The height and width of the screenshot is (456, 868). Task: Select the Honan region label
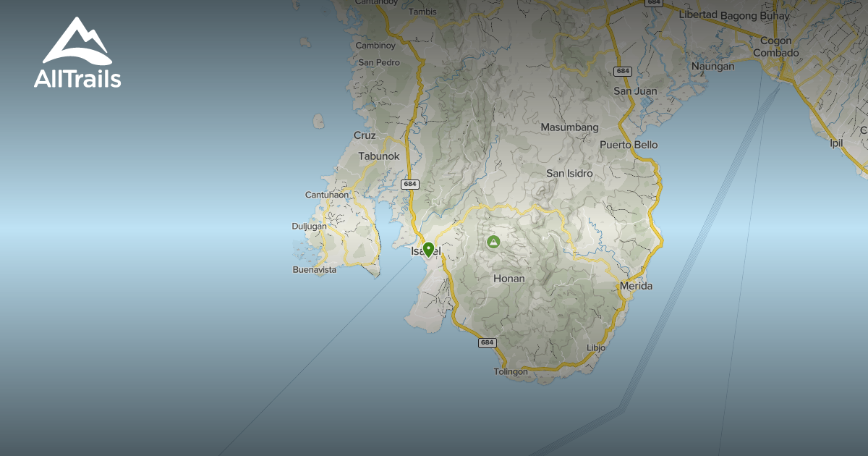coord(509,278)
